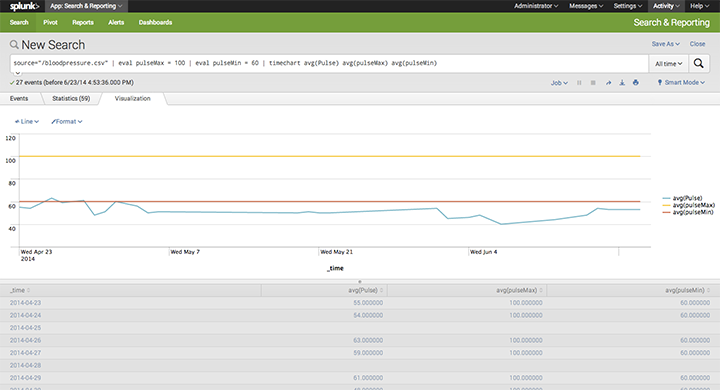Click Wed May 21 axis label
720x390 pixels.
point(336,252)
